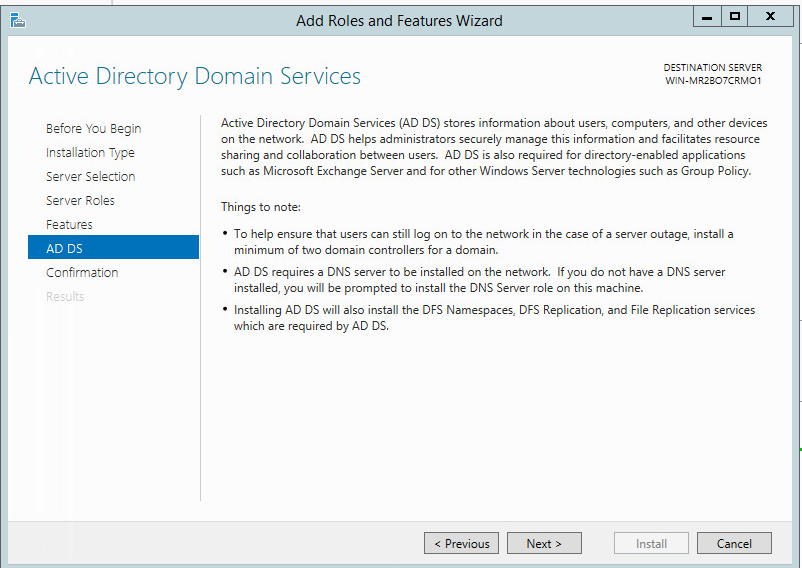The height and width of the screenshot is (568, 802).
Task: Click the greyed-out Results step
Action: (x=65, y=296)
